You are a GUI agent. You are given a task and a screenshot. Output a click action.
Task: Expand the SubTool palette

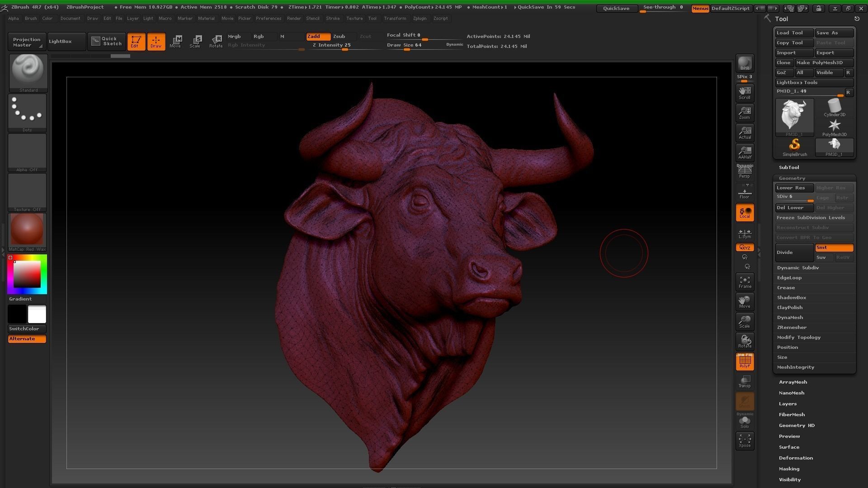pos(788,167)
